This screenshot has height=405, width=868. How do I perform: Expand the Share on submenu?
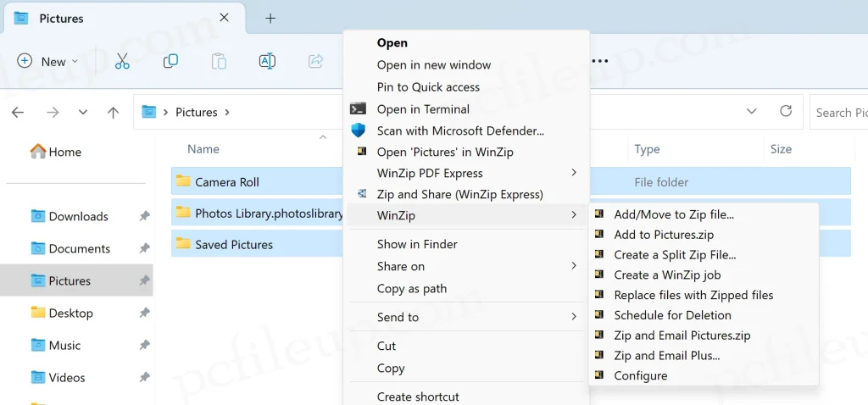(574, 265)
